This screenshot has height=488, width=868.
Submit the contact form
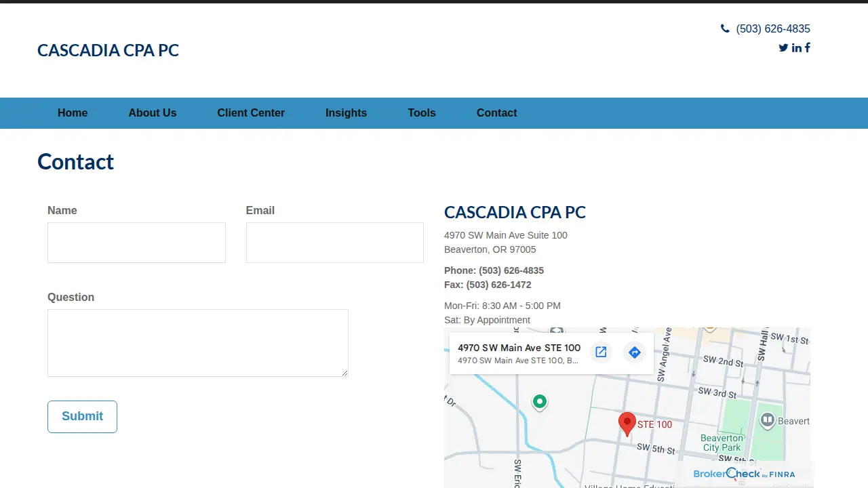(x=82, y=417)
